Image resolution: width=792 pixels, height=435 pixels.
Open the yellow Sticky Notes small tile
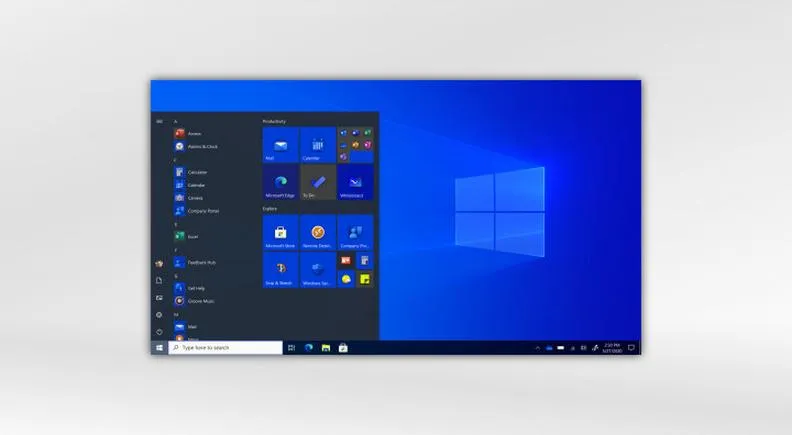pos(365,279)
